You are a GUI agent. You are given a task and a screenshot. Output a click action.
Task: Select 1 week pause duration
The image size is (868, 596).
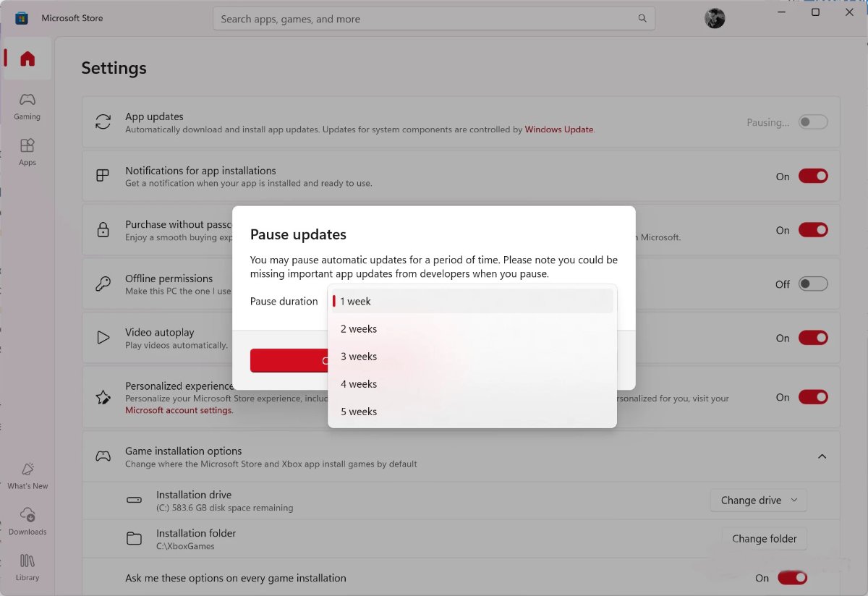tap(472, 301)
